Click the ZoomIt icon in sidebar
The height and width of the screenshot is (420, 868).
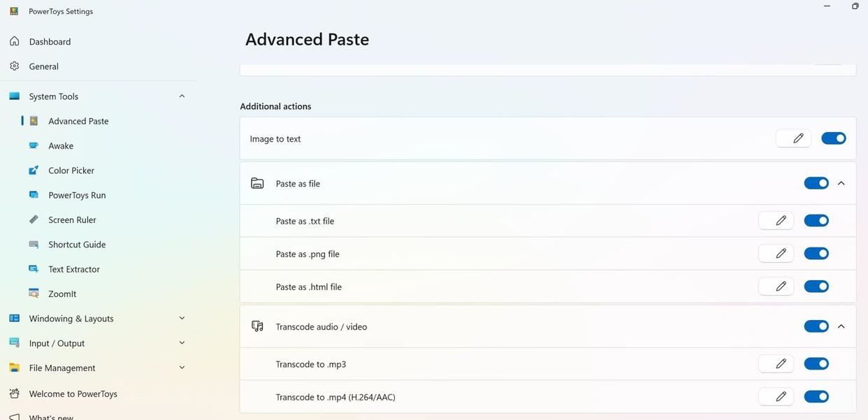click(34, 294)
